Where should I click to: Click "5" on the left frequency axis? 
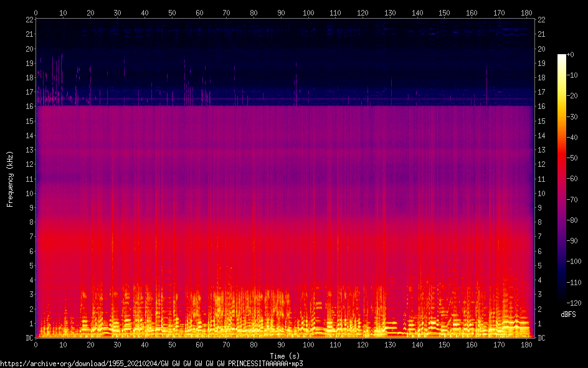(x=32, y=266)
